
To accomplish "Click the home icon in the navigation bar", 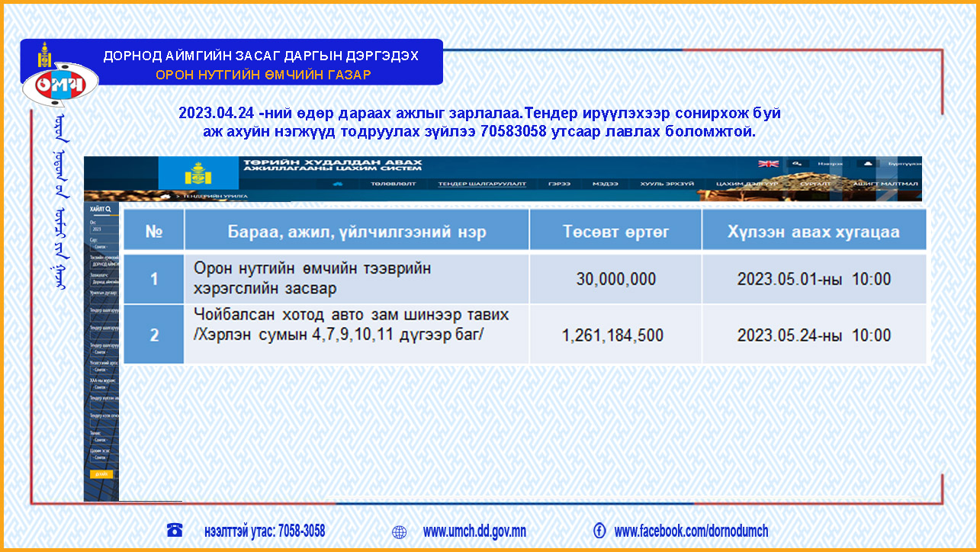I will click(x=338, y=185).
